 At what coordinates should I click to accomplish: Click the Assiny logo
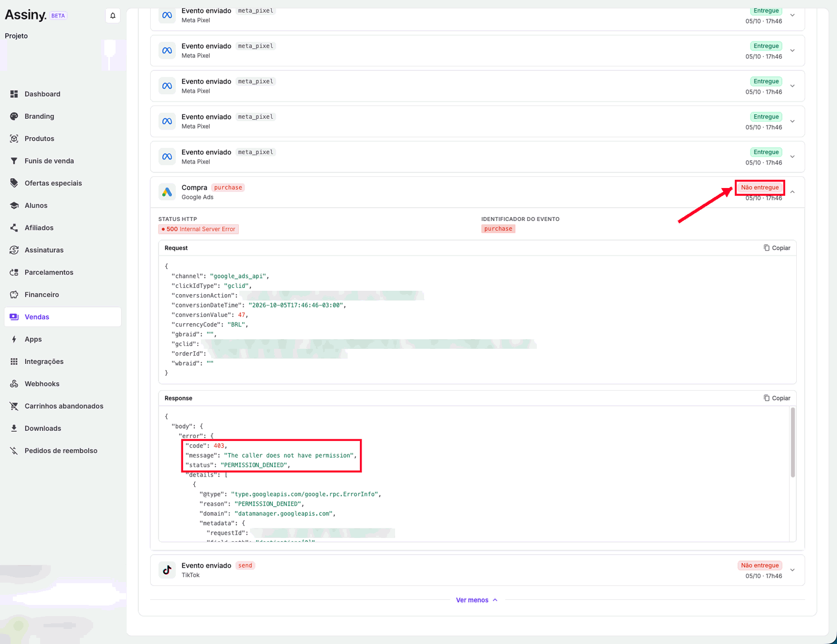click(x=26, y=15)
